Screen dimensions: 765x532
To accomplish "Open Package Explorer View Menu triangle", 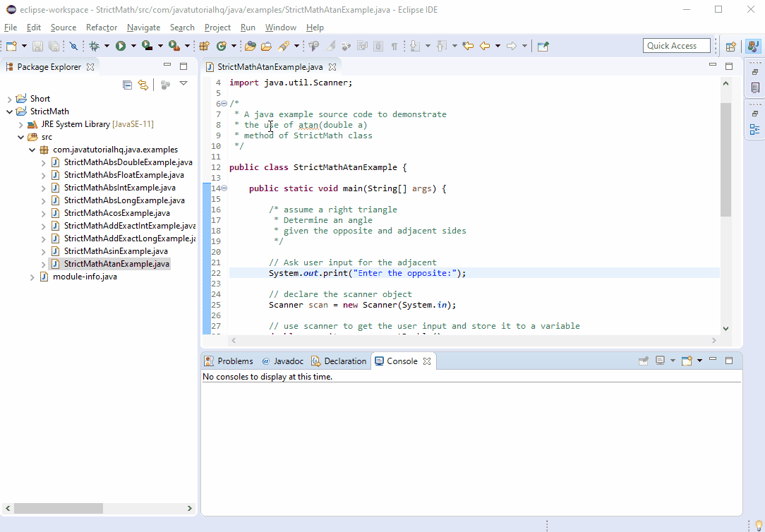I will 183,83.
